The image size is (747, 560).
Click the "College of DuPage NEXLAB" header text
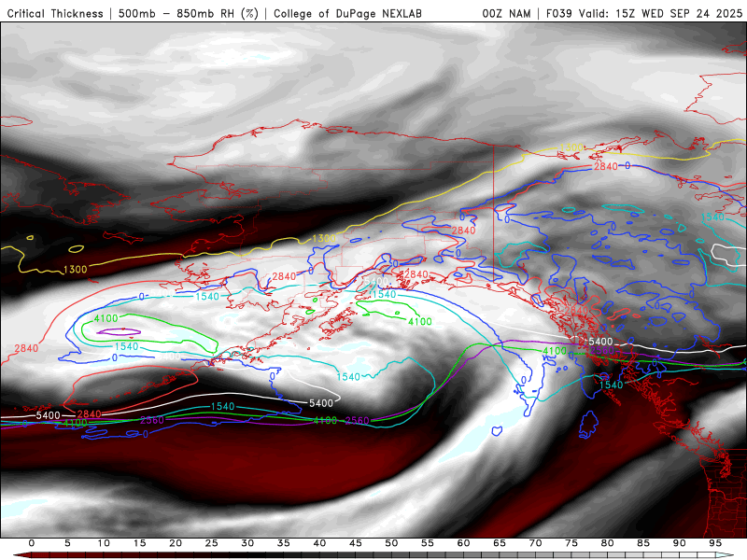click(347, 13)
